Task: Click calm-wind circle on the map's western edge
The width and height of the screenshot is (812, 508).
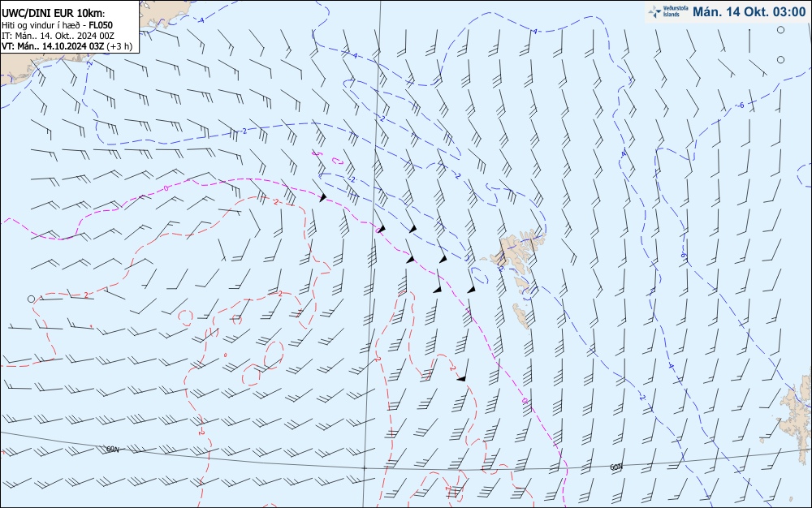Action: tap(31, 299)
